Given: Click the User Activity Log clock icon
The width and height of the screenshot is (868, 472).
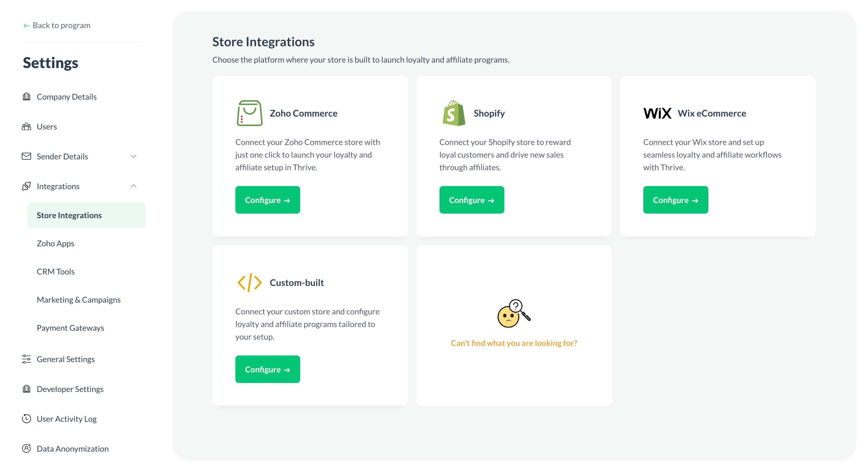Looking at the screenshot, I should click(x=26, y=419).
